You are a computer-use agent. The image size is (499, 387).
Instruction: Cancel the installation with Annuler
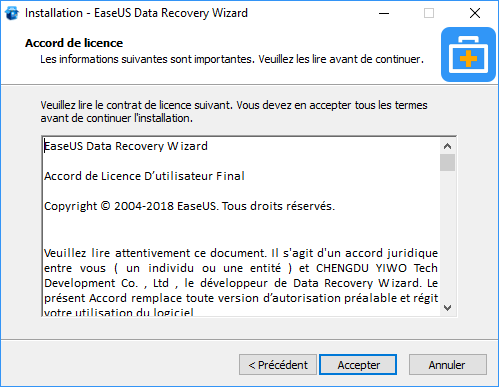point(448,365)
